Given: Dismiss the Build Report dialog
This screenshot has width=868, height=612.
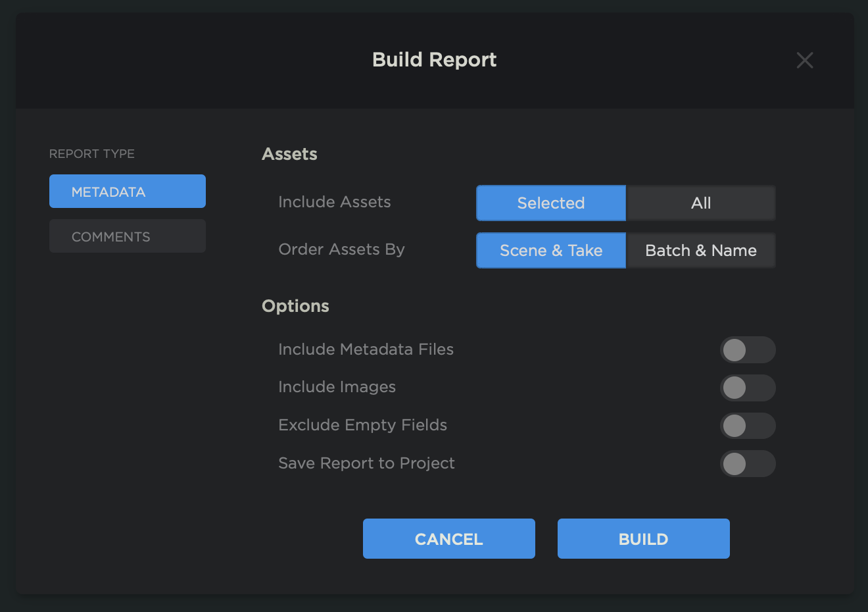Looking at the screenshot, I should [805, 60].
